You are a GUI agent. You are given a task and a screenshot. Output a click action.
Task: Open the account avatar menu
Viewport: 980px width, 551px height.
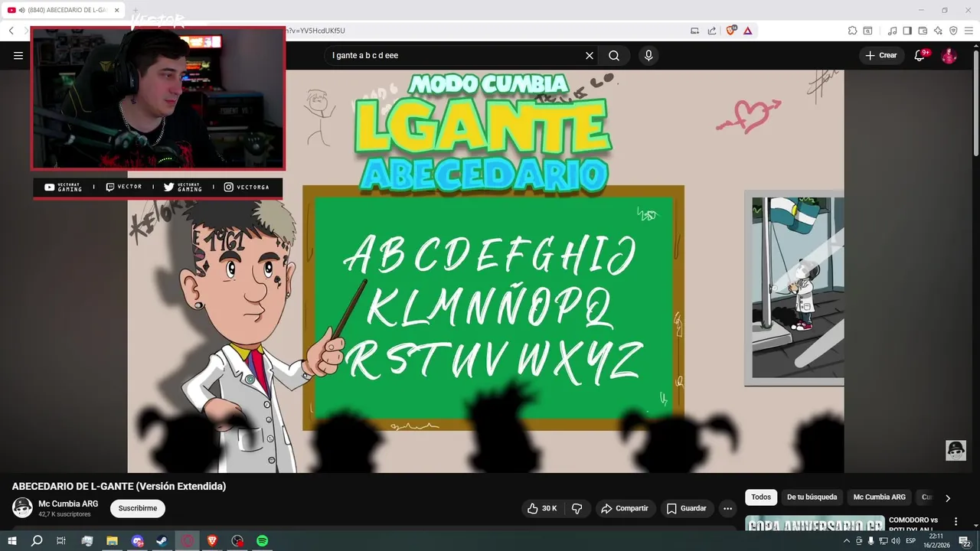949,55
